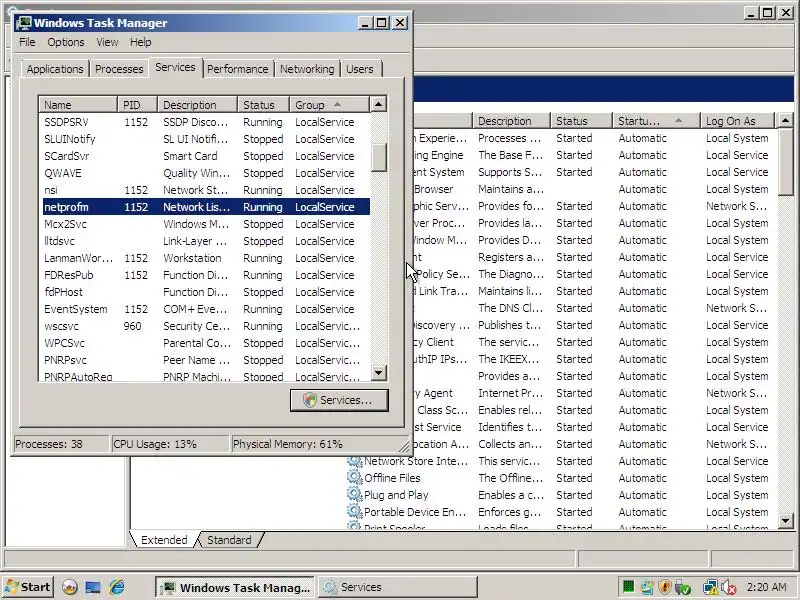Image resolution: width=800 pixels, height=600 pixels.
Task: Click the computer tray icon left of the shield
Action: coord(647,587)
